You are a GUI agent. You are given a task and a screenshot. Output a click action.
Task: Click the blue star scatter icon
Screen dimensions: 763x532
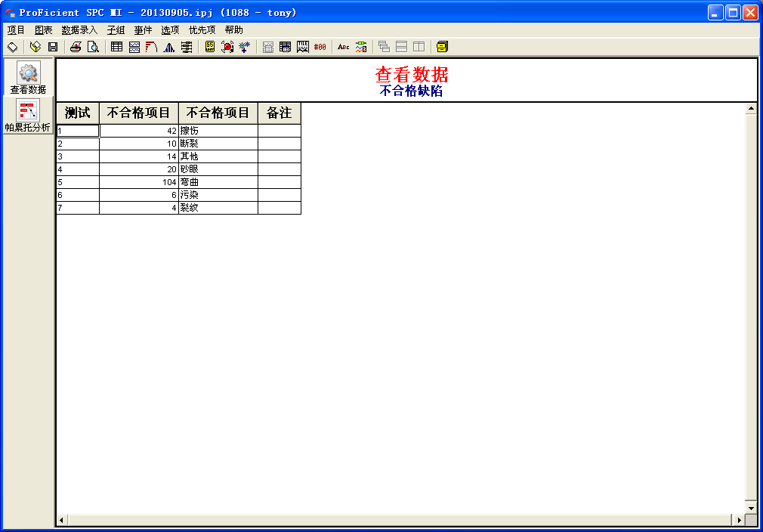[244, 47]
